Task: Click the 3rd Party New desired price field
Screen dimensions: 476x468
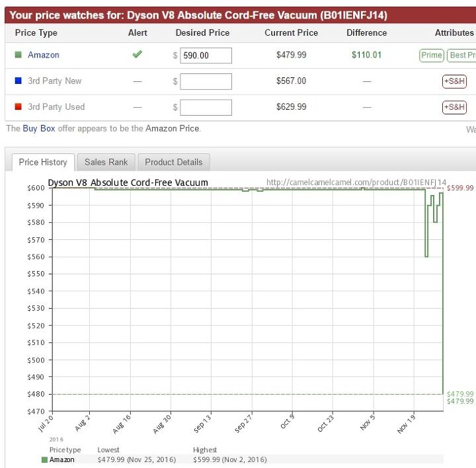Action: coord(206,81)
